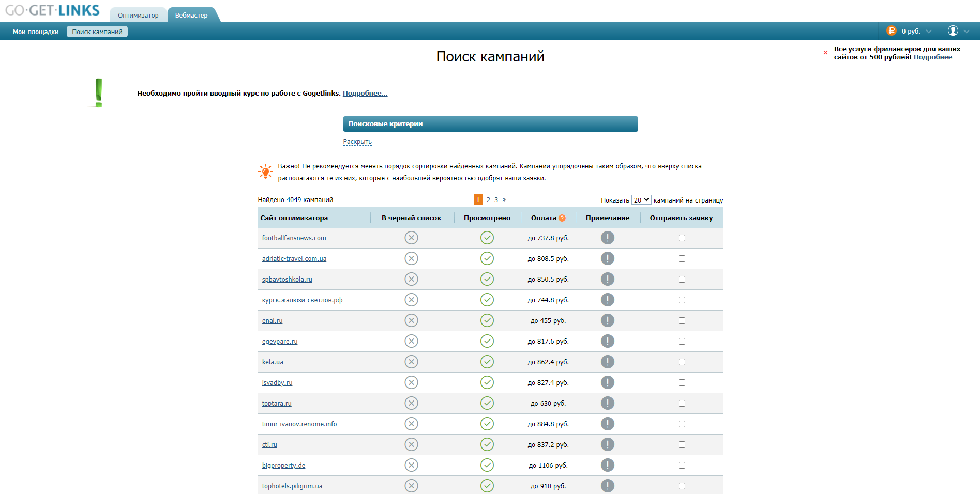Click viewed checkmark icon for курск.жалюзи-светлов.рф

tap(487, 300)
